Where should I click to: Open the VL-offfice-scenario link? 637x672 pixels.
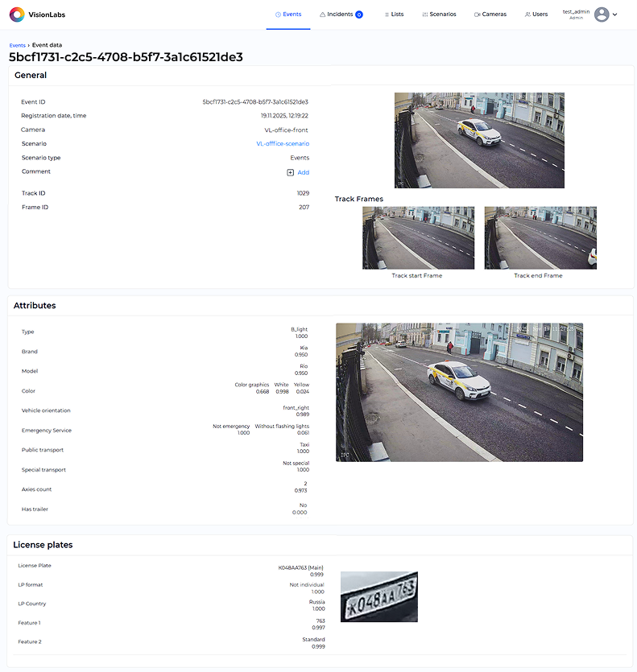pyautogui.click(x=282, y=143)
